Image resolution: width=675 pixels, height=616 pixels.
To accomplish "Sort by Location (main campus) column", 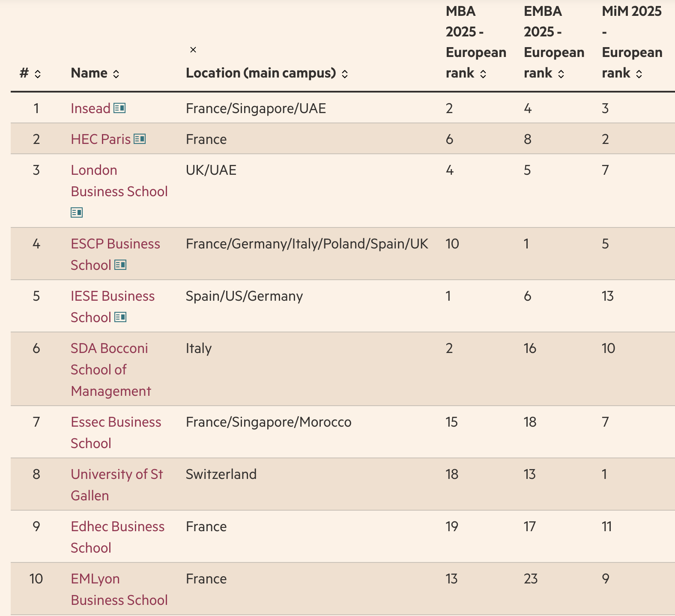I will point(345,74).
